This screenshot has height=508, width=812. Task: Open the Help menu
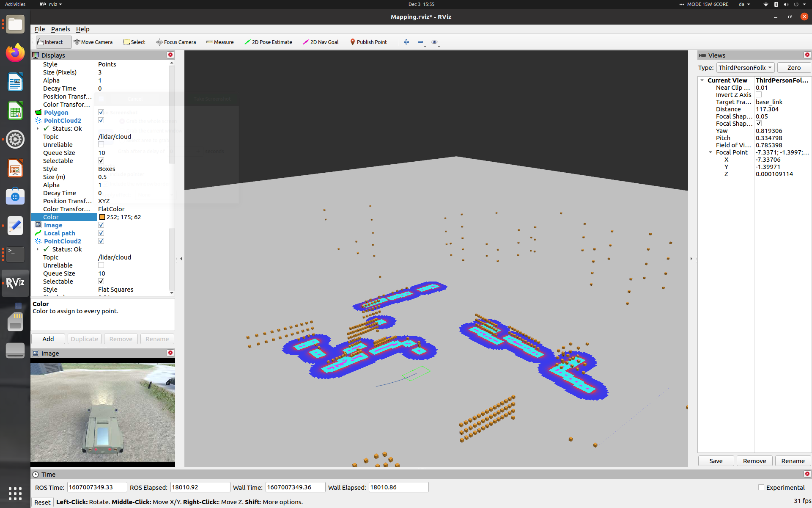[x=82, y=29]
